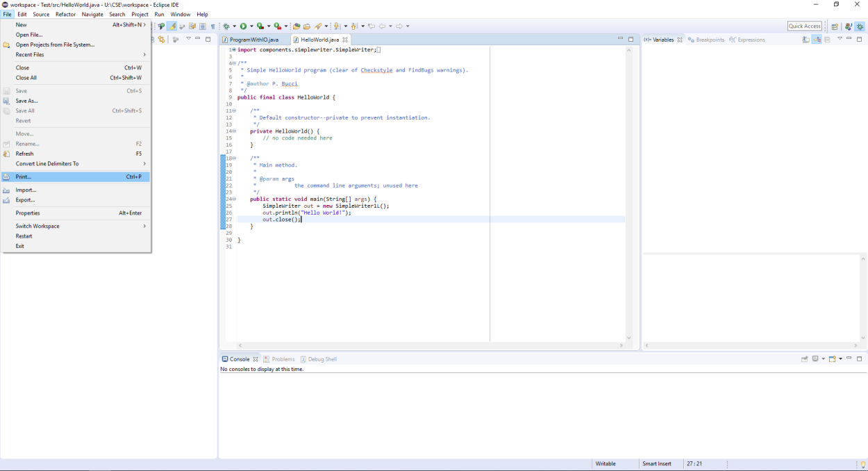Open the Run button dropdown arrow
Image resolution: width=868 pixels, height=471 pixels.
click(x=251, y=26)
